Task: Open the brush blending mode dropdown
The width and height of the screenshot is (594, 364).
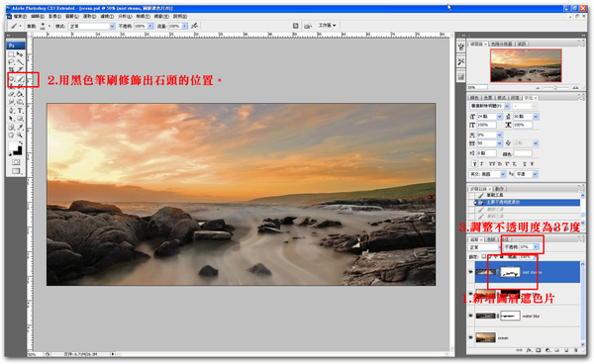Action: click(x=92, y=26)
